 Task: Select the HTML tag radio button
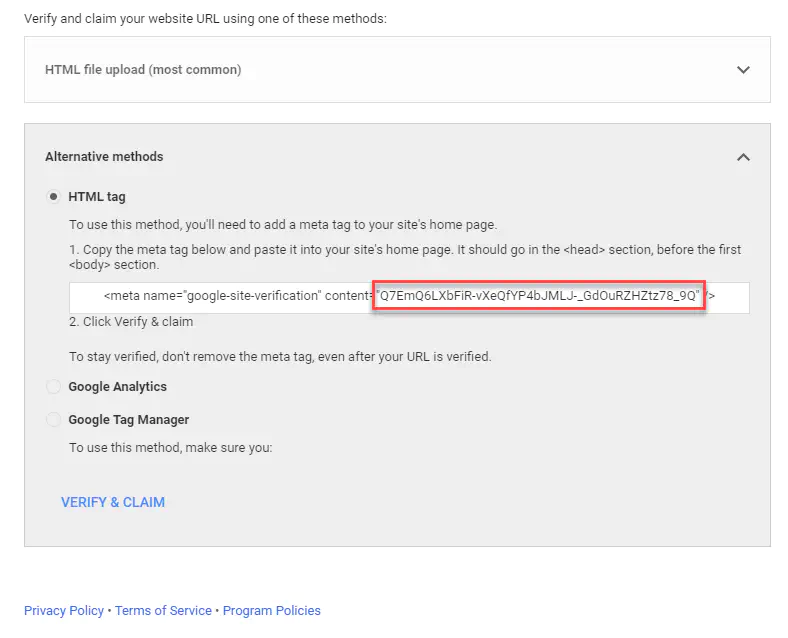point(54,197)
